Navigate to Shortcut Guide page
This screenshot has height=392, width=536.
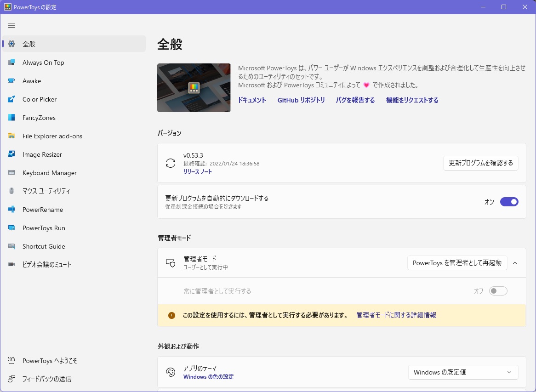click(x=74, y=246)
